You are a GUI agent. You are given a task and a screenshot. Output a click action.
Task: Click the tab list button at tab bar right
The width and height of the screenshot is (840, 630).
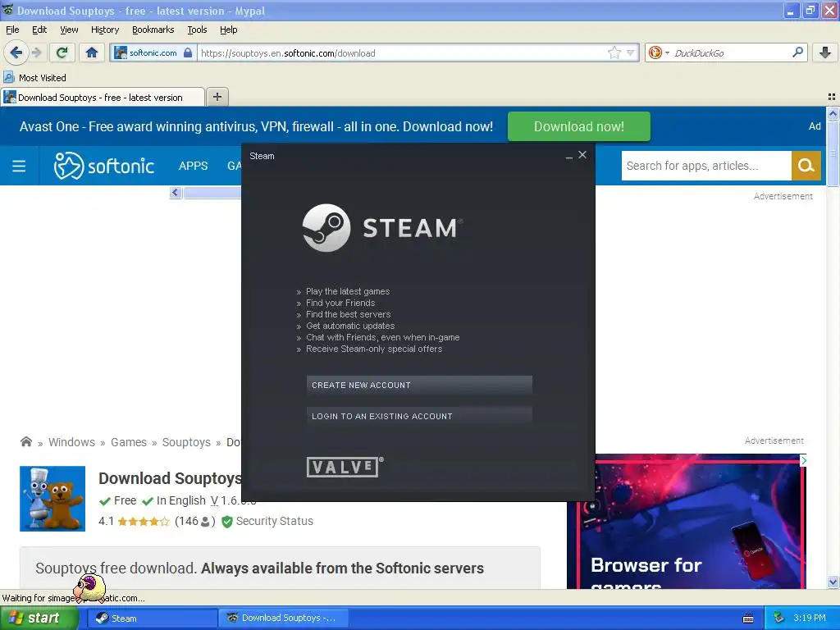832,97
